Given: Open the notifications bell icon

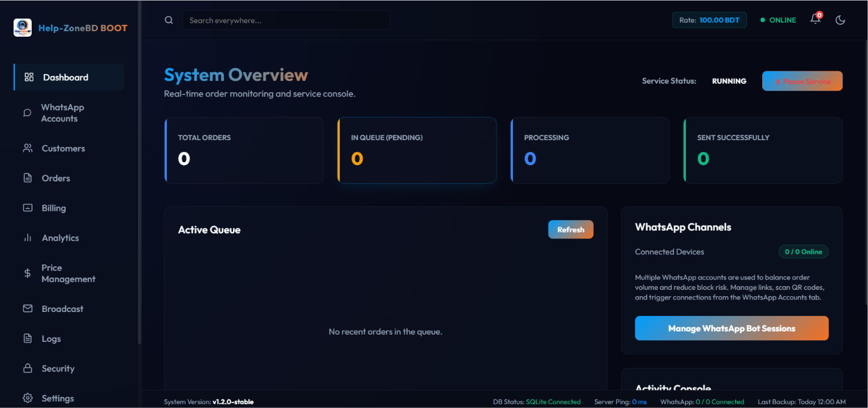Looking at the screenshot, I should [815, 19].
